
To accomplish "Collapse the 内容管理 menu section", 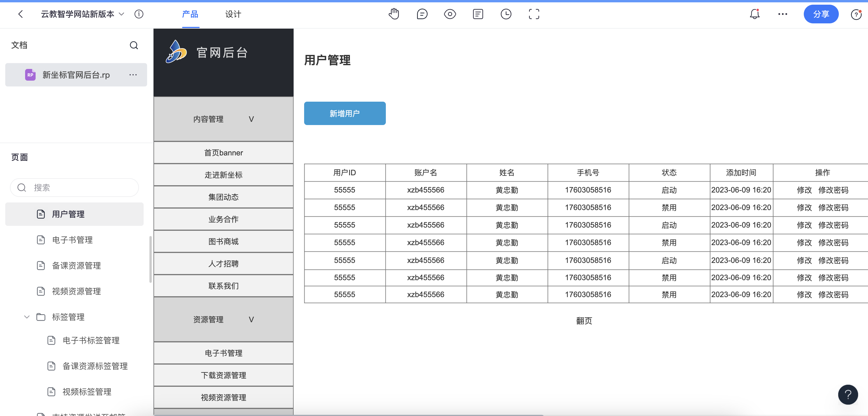I will [x=223, y=119].
